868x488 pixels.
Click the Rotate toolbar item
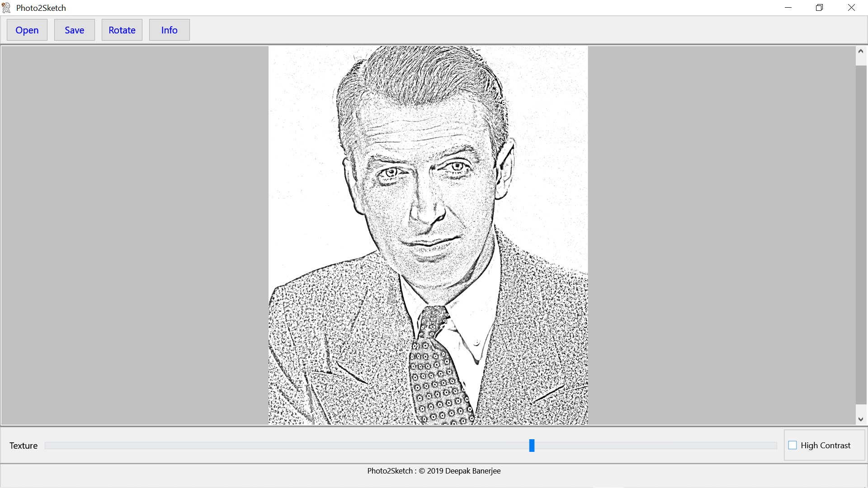[x=122, y=30]
